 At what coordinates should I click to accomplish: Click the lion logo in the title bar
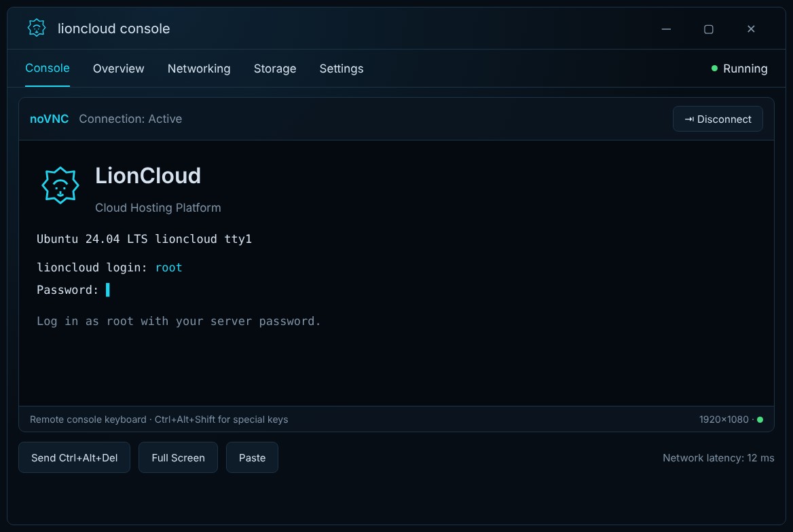click(37, 28)
